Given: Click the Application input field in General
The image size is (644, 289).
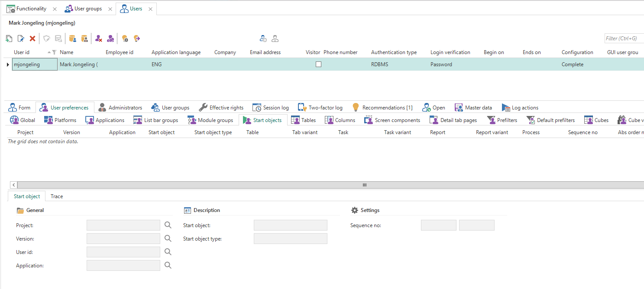Looking at the screenshot, I should click(123, 265).
